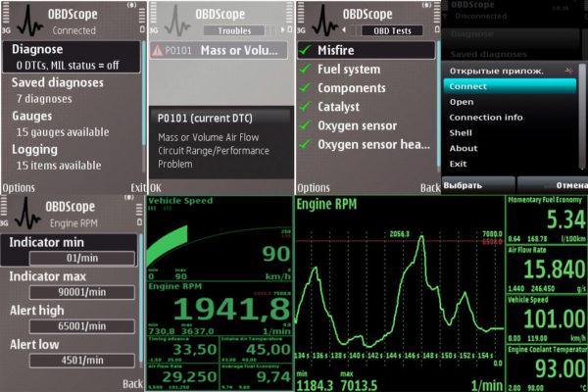This screenshot has height=392, width=588.
Task: Click the Momentary Fuel Economy 5.34 gauge
Action: [547, 220]
